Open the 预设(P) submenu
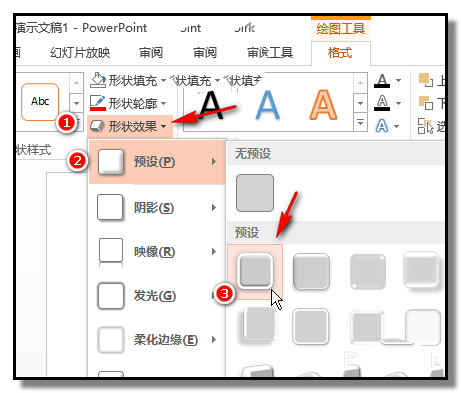 point(157,162)
